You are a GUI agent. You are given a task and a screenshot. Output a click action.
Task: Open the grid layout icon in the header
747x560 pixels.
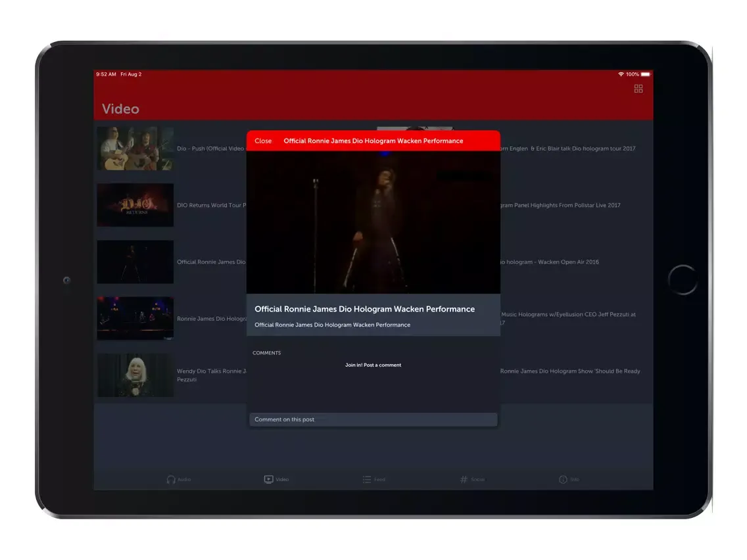click(639, 89)
